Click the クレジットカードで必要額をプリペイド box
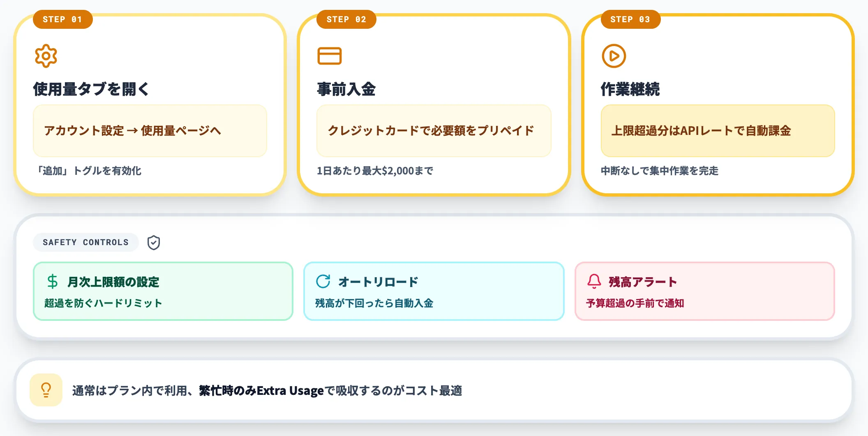The width and height of the screenshot is (868, 436). point(434,131)
